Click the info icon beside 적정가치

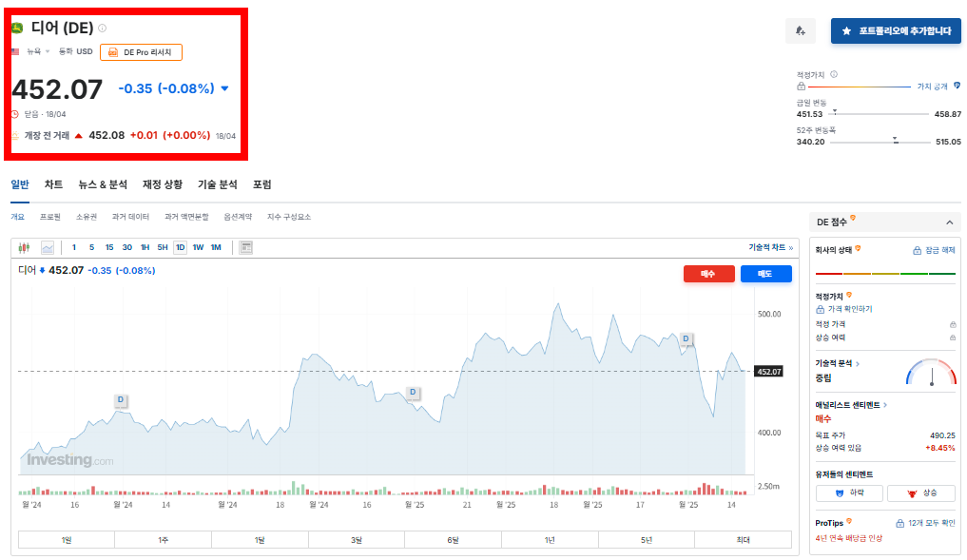pyautogui.click(x=834, y=74)
